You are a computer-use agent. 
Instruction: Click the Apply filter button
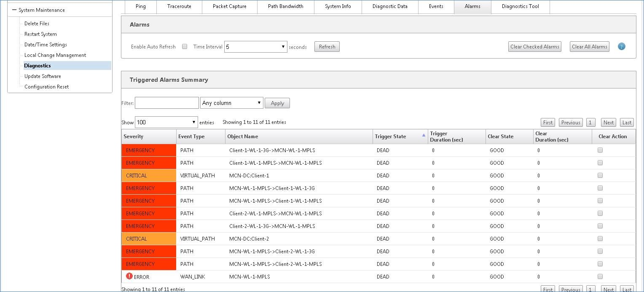click(x=277, y=103)
